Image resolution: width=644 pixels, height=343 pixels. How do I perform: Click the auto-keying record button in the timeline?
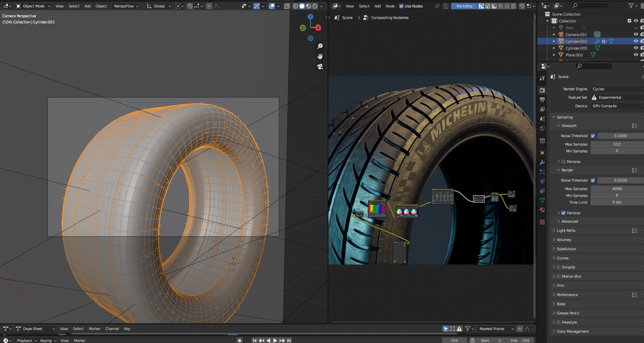(239, 341)
